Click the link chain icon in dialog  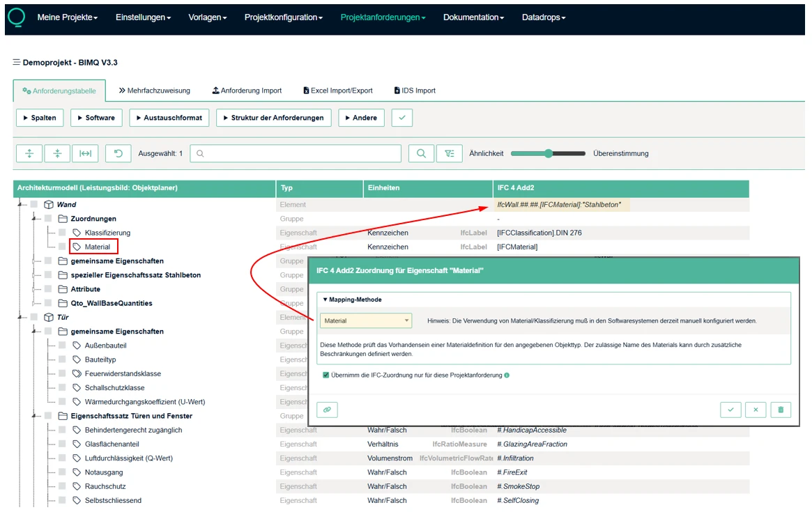pos(327,410)
